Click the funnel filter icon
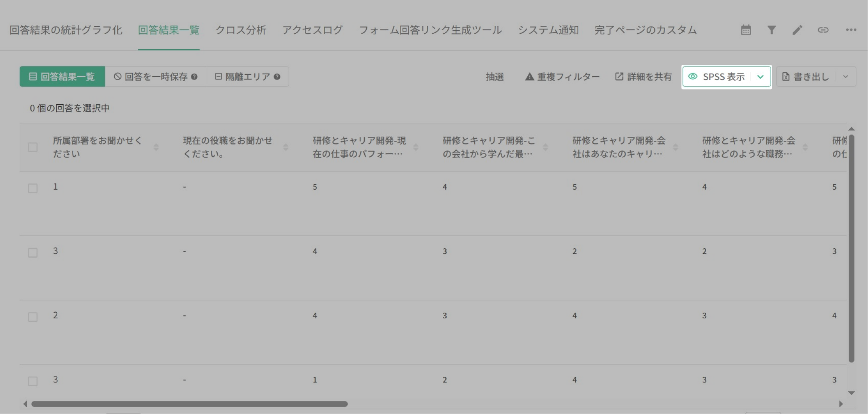Screen dimensions: 868x414 click(x=771, y=30)
